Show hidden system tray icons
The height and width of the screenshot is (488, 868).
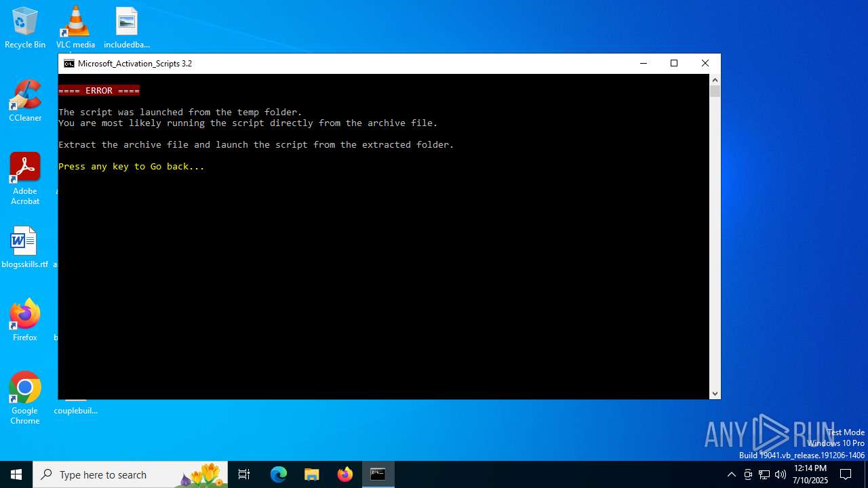(731, 474)
